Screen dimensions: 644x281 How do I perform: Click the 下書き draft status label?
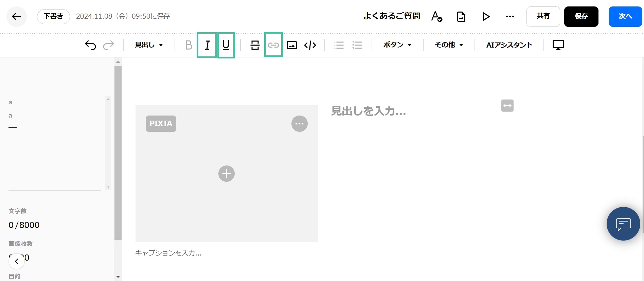[53, 16]
